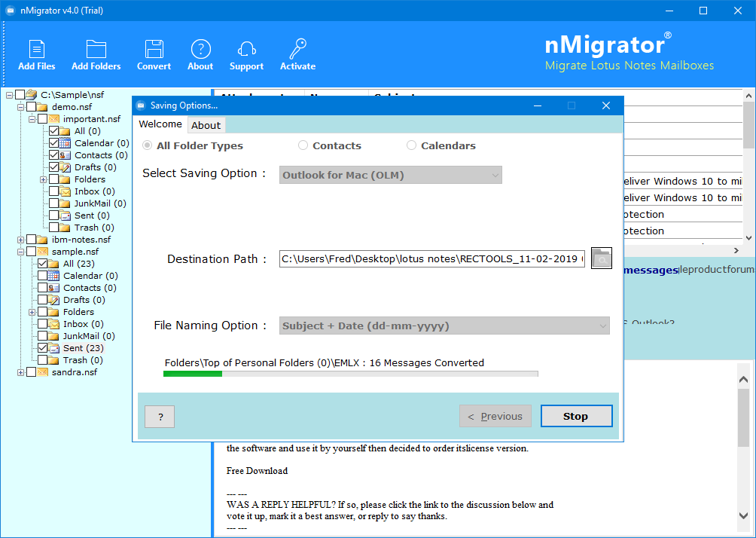Collapse the C:\Sample\nsf root node
Screen dimensions: 756x538
9,95
